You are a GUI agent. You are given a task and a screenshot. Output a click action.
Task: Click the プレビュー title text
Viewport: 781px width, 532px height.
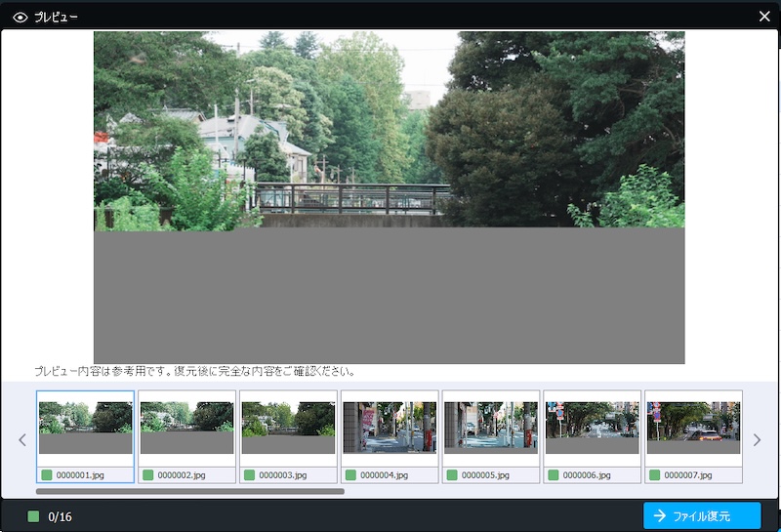[x=56, y=18]
